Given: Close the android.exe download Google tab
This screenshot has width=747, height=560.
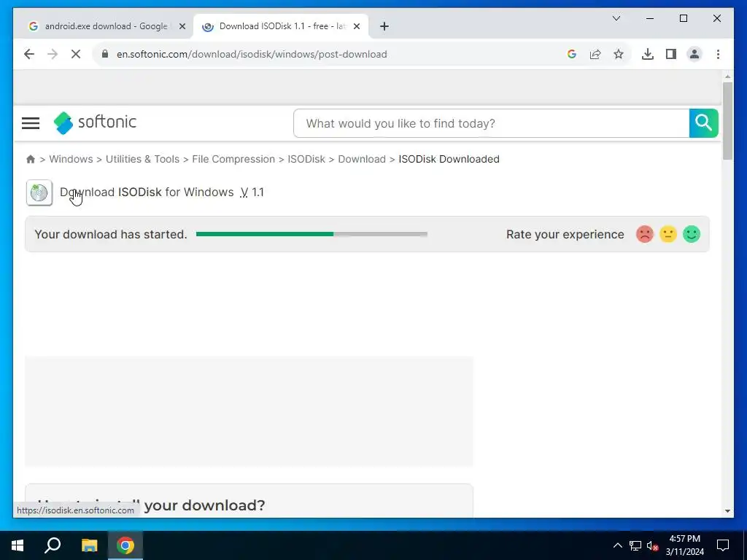Looking at the screenshot, I should point(182,26).
